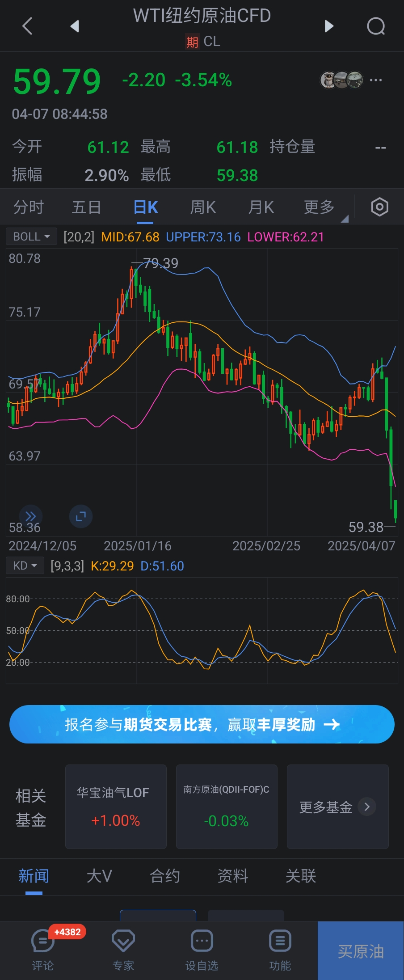
Task: Open BOLL indicator dropdown
Action: click(31, 237)
